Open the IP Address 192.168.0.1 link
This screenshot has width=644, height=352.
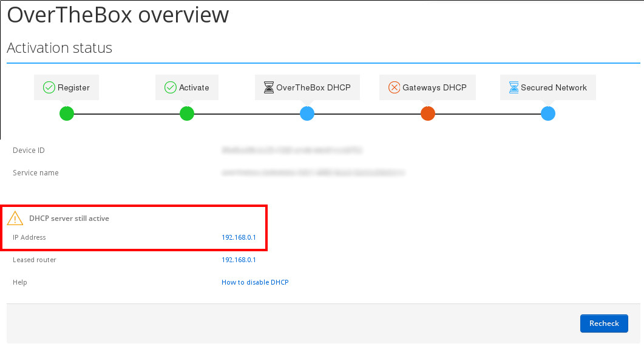239,238
